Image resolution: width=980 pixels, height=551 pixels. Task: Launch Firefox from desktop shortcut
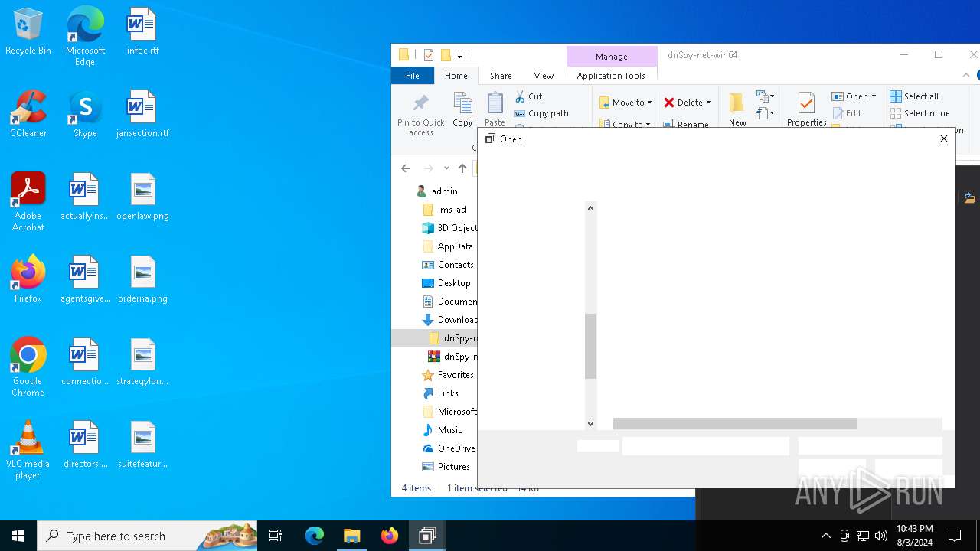[x=28, y=280]
